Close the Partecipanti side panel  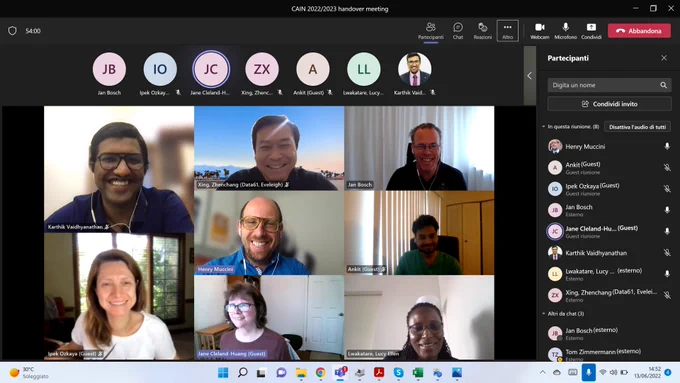point(664,58)
